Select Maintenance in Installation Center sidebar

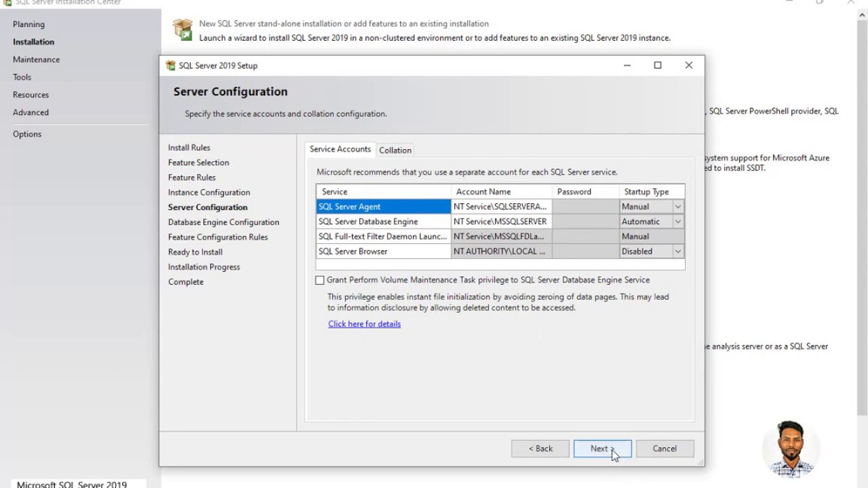36,60
